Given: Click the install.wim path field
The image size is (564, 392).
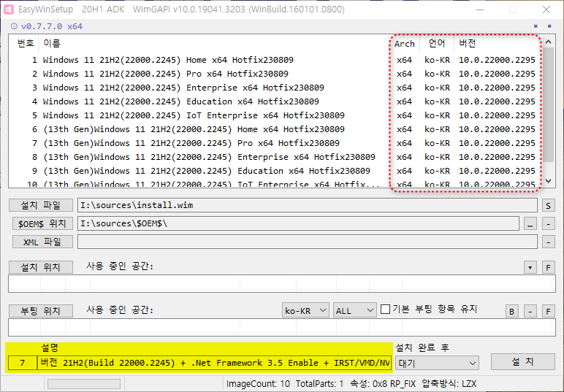Looking at the screenshot, I should pos(308,206).
